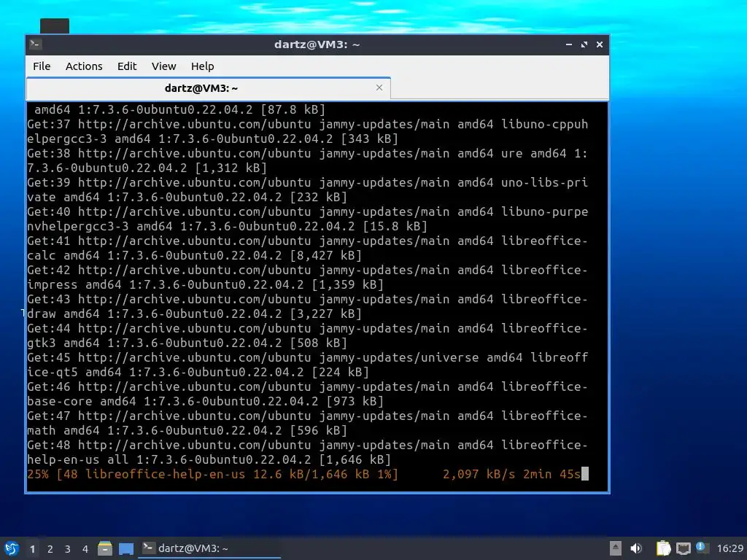Launch the file manager from the panel
747x560 pixels.
click(x=105, y=548)
